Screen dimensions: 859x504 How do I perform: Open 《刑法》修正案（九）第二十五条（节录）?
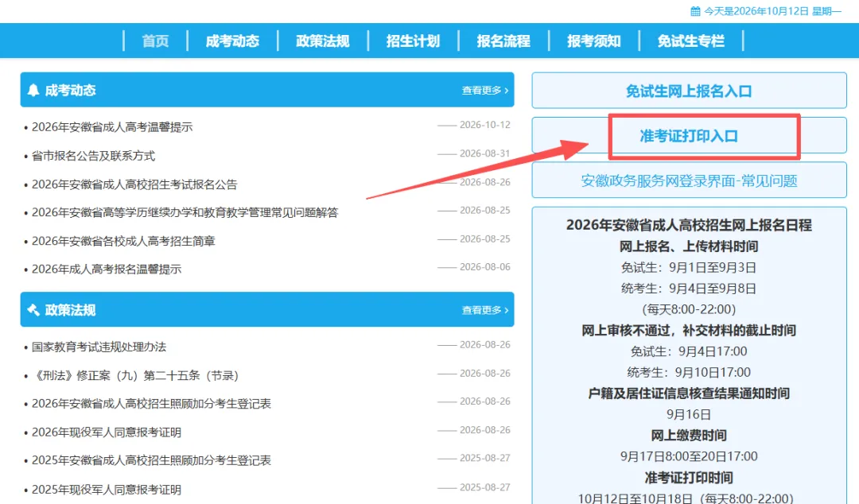[135, 375]
